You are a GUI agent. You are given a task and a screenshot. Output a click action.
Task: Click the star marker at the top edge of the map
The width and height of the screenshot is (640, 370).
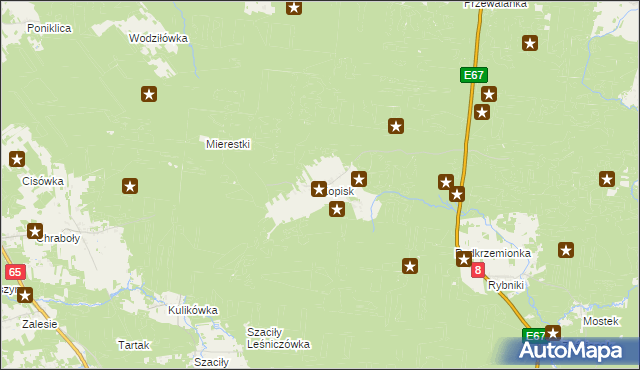click(x=294, y=7)
